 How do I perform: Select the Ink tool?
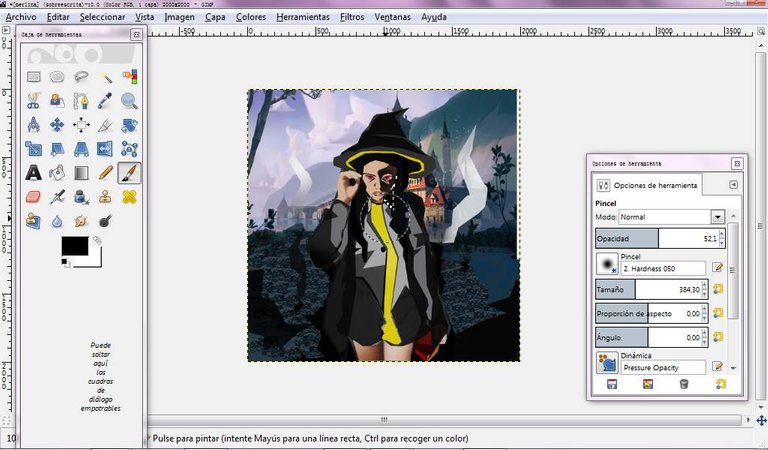[81, 197]
